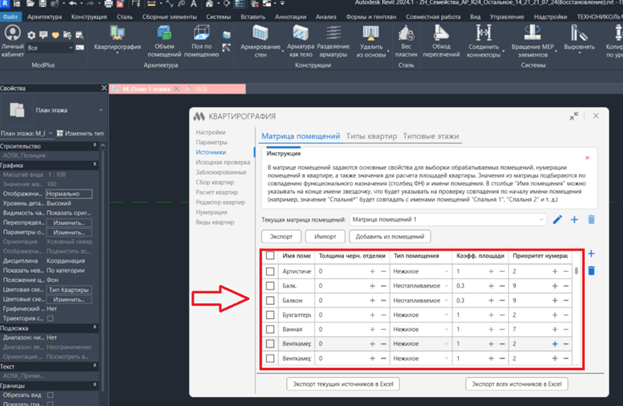The image size is (623, 406).
Task: Add a new room matrix with the plus icon
Action: click(574, 219)
